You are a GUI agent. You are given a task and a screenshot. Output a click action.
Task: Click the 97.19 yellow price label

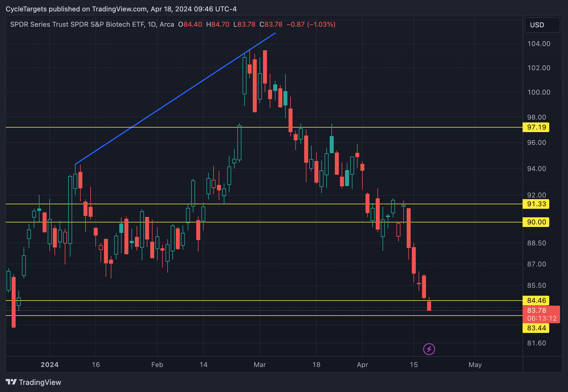tap(536, 127)
